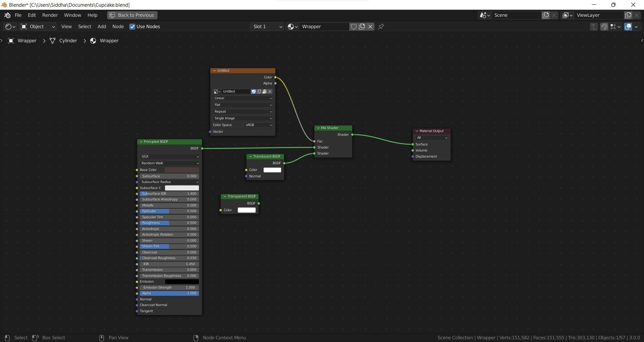
Task: Collapse the Transparent BSDF node
Action: point(225,196)
